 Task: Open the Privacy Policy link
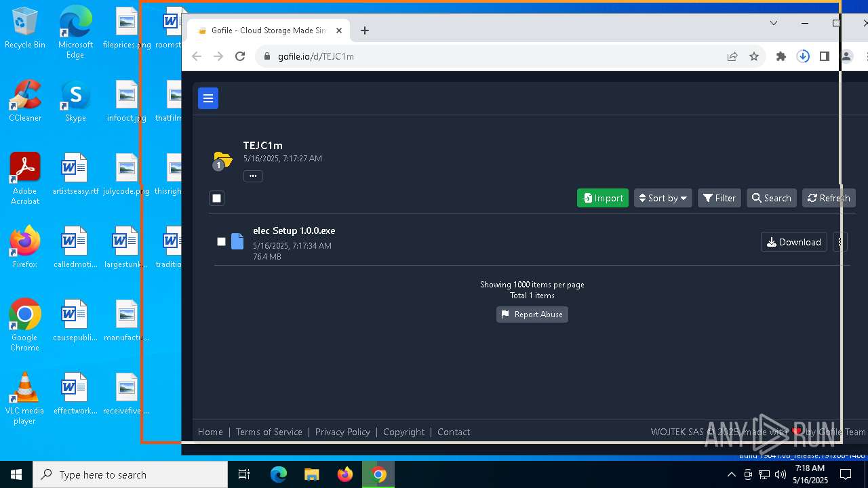(x=342, y=432)
